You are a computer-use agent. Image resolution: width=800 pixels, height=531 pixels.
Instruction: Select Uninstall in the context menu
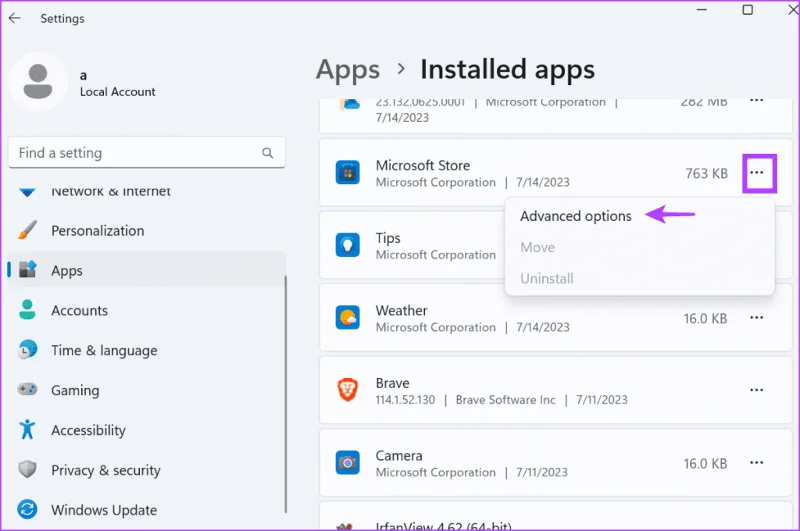pos(547,279)
